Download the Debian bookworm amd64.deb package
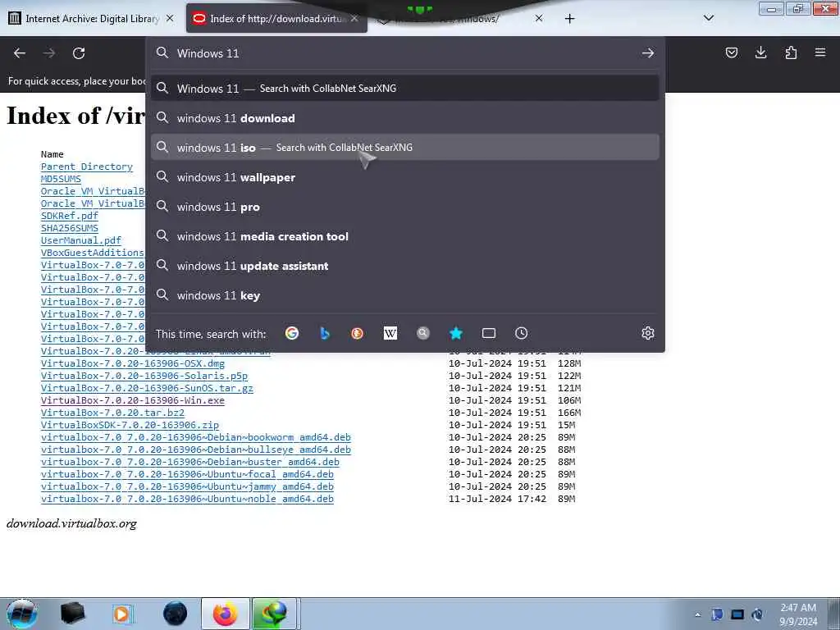 coord(195,438)
